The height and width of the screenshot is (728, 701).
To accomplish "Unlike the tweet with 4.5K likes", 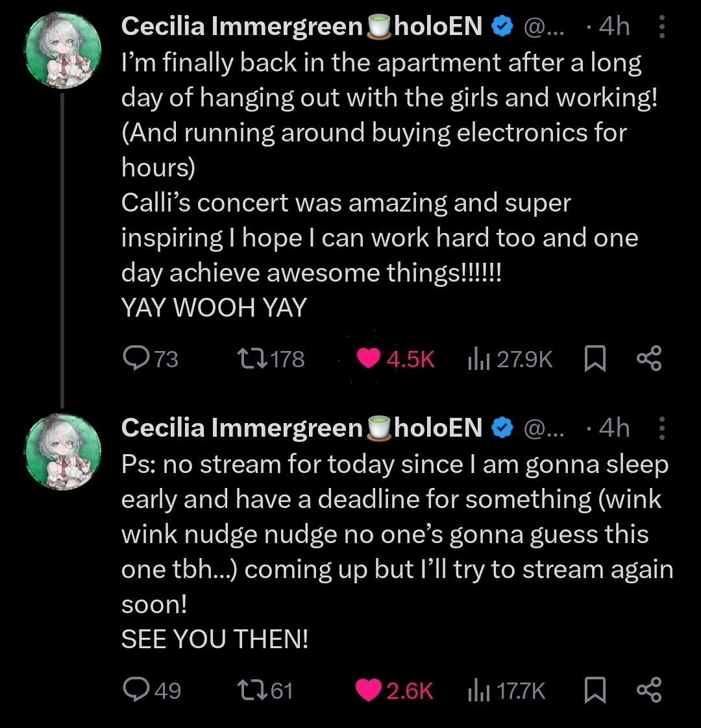I will coord(369,358).
